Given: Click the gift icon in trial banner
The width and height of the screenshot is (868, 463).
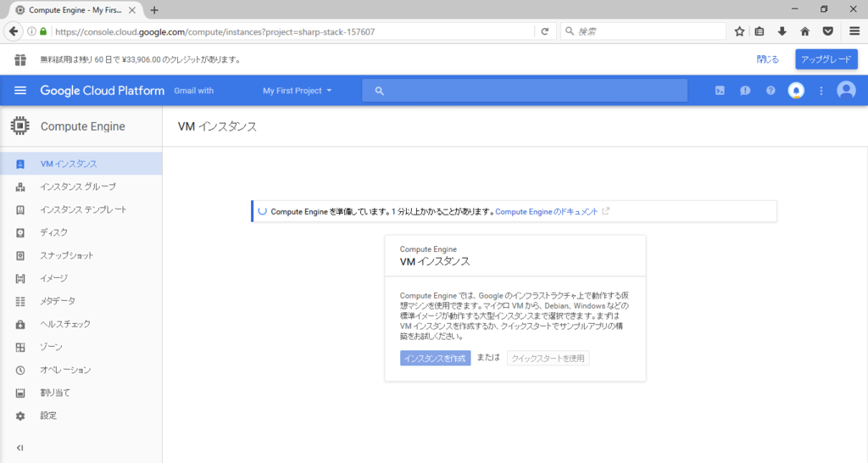Looking at the screenshot, I should click(x=20, y=59).
